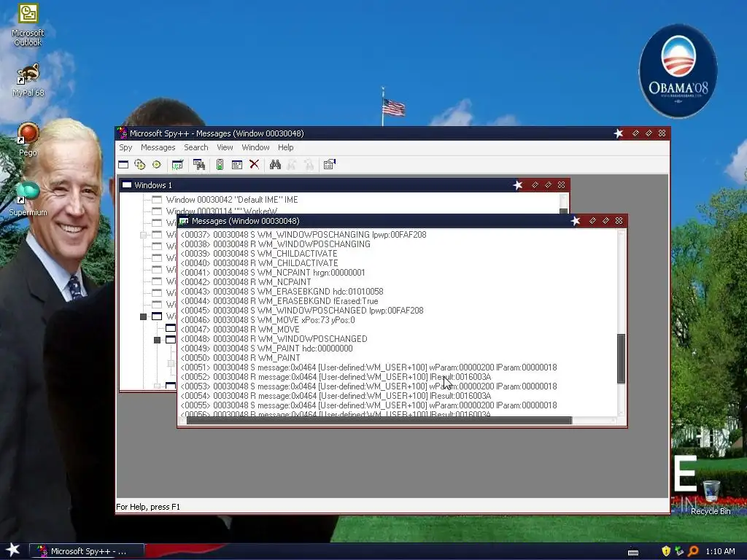Select message row <00038> R WM_WINDOWPOSCHANGING
747x560 pixels.
275,244
